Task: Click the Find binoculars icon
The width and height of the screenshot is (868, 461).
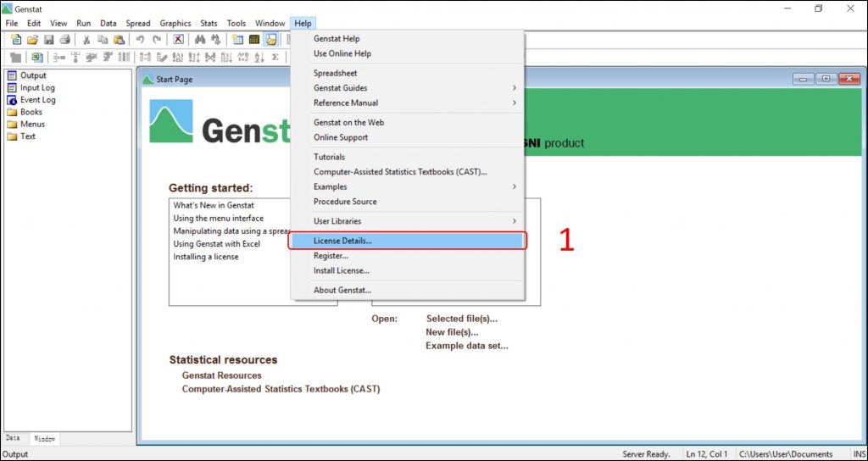Action: pyautogui.click(x=200, y=39)
